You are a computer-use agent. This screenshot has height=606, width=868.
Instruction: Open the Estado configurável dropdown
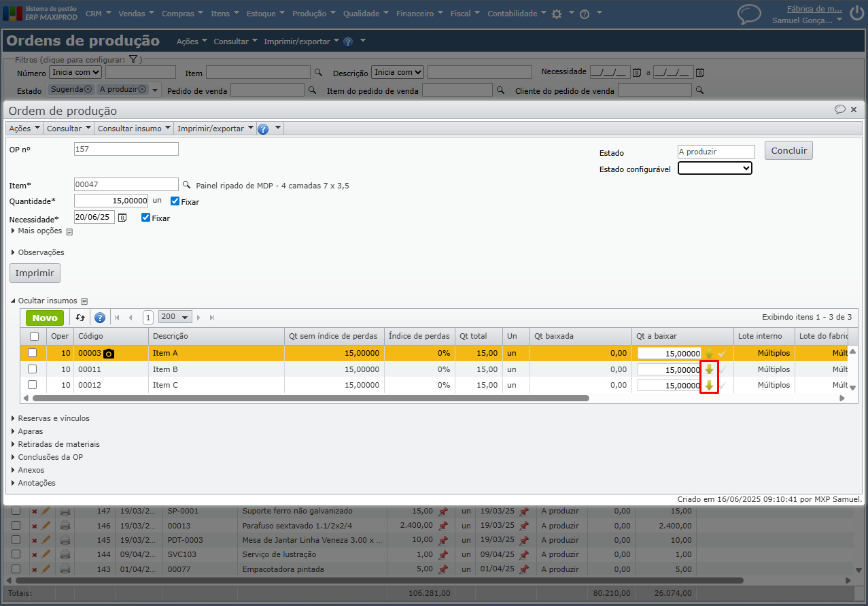tap(715, 168)
